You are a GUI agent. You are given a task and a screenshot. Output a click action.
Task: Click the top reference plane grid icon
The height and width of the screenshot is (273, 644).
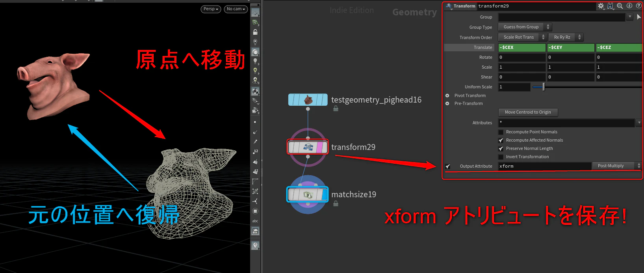click(x=255, y=13)
